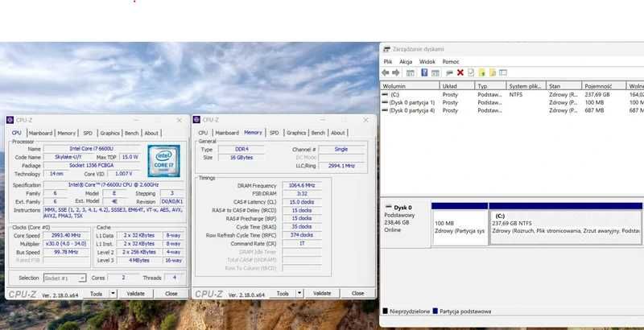Open Properties with the checkmark sheet icon
Screen dimensions: 644x330
tap(471, 72)
